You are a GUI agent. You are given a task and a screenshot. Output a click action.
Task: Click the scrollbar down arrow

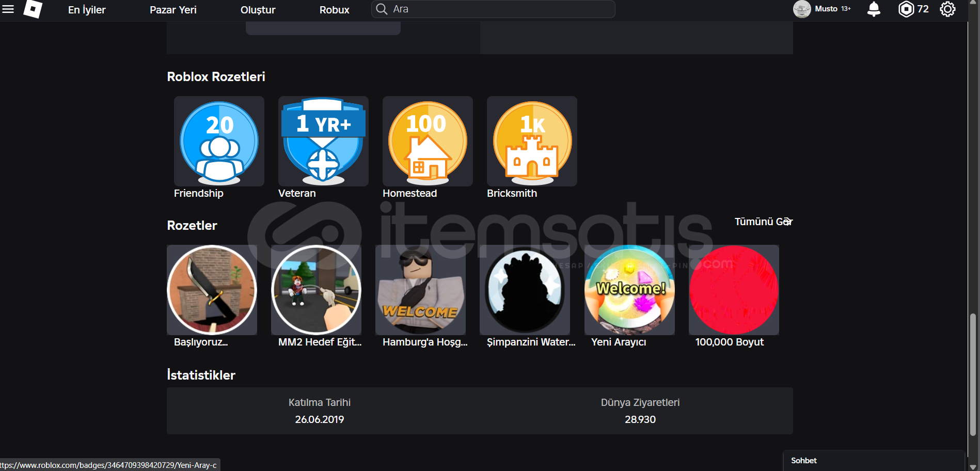[x=973, y=467]
